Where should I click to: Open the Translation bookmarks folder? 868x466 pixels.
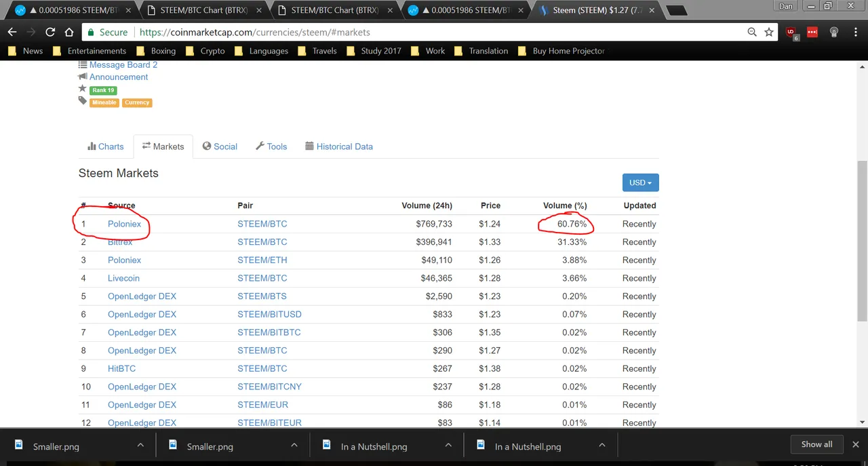[x=481, y=51]
